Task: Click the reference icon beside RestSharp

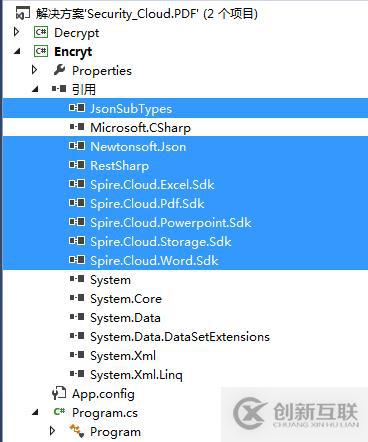Action: click(x=77, y=165)
